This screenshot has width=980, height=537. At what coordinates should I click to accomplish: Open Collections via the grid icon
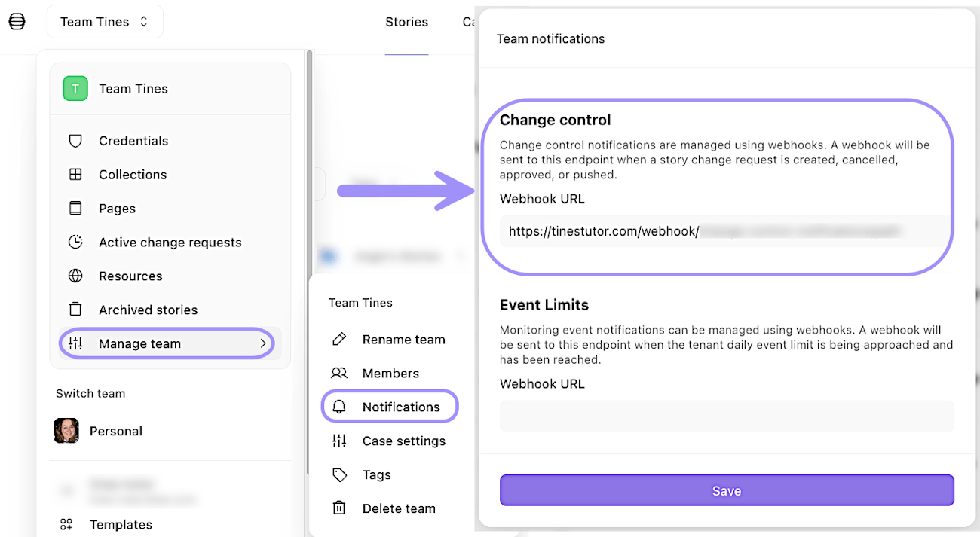(75, 175)
